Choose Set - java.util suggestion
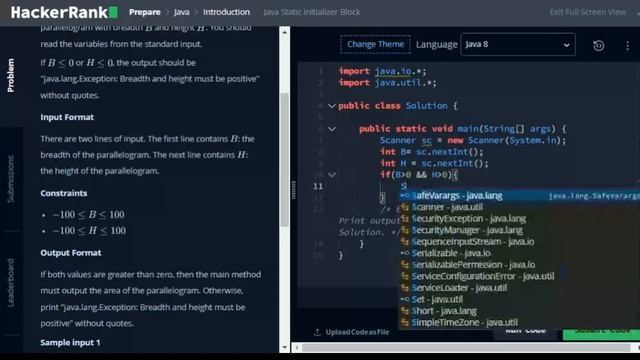The image size is (640, 360). point(519,299)
